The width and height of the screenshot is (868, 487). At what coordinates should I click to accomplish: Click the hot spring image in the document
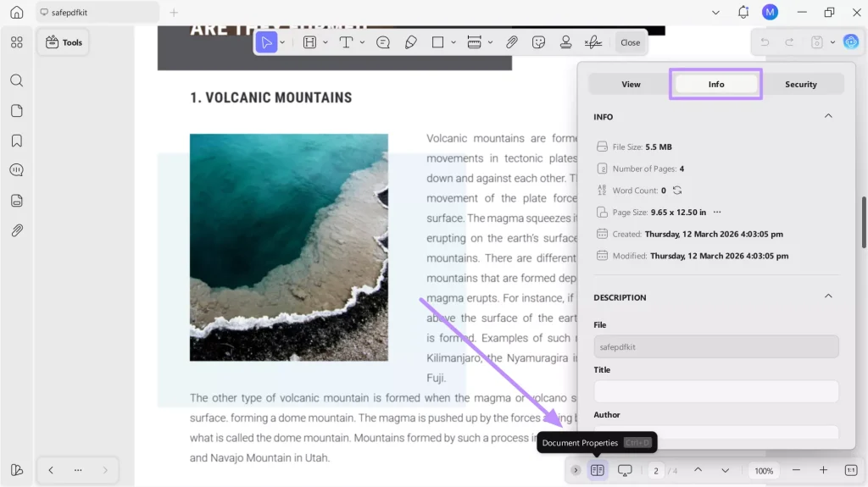point(288,247)
